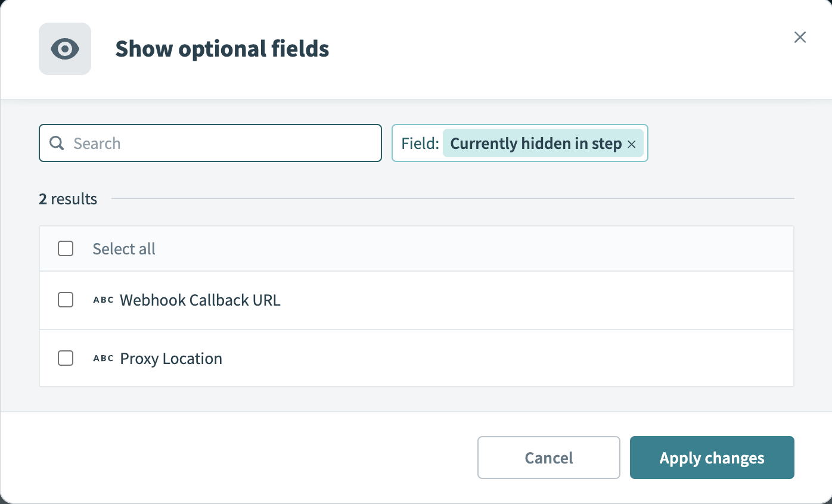This screenshot has width=832, height=504.
Task: Click the 2 results count text
Action: coord(68,199)
